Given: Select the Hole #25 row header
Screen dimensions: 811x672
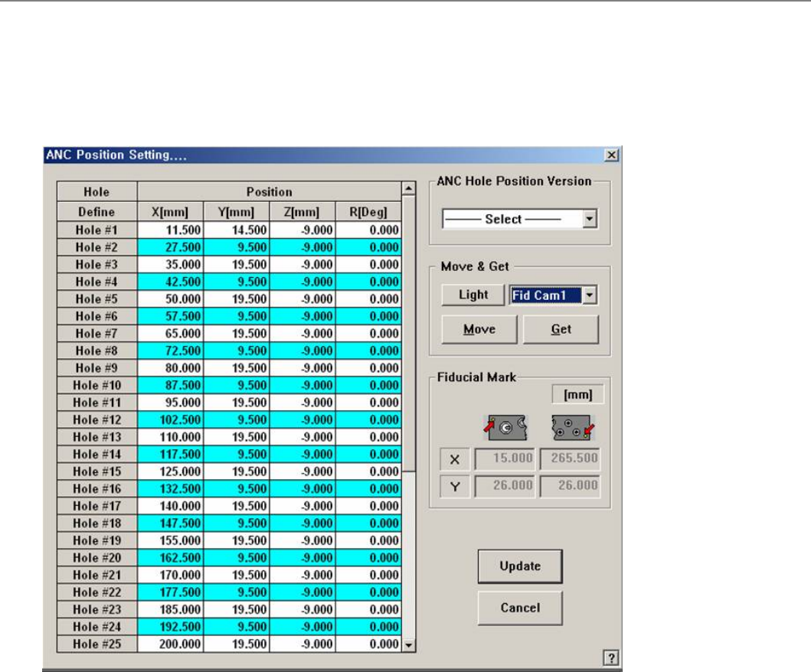Looking at the screenshot, I should click(x=96, y=644).
